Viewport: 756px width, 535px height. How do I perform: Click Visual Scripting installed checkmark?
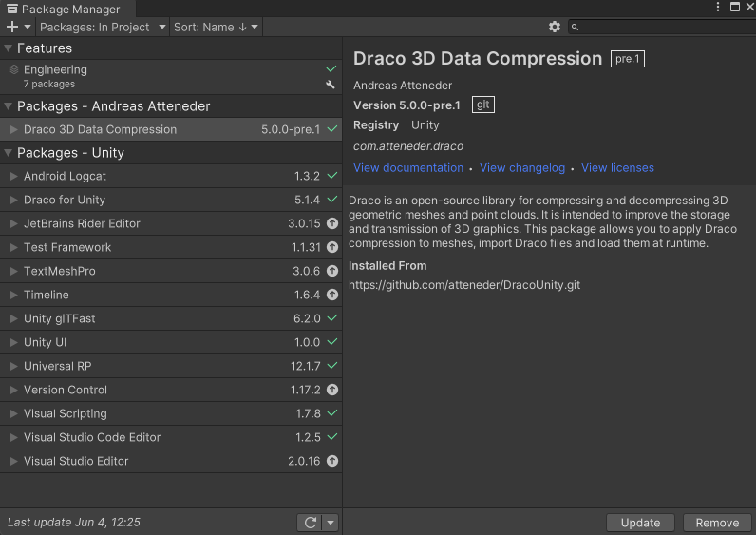(332, 413)
